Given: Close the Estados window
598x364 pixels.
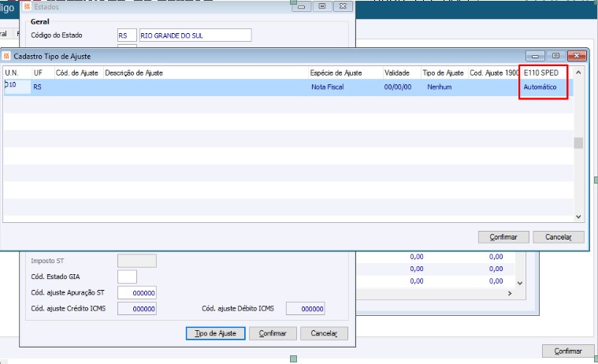Looking at the screenshot, I should click(343, 6).
